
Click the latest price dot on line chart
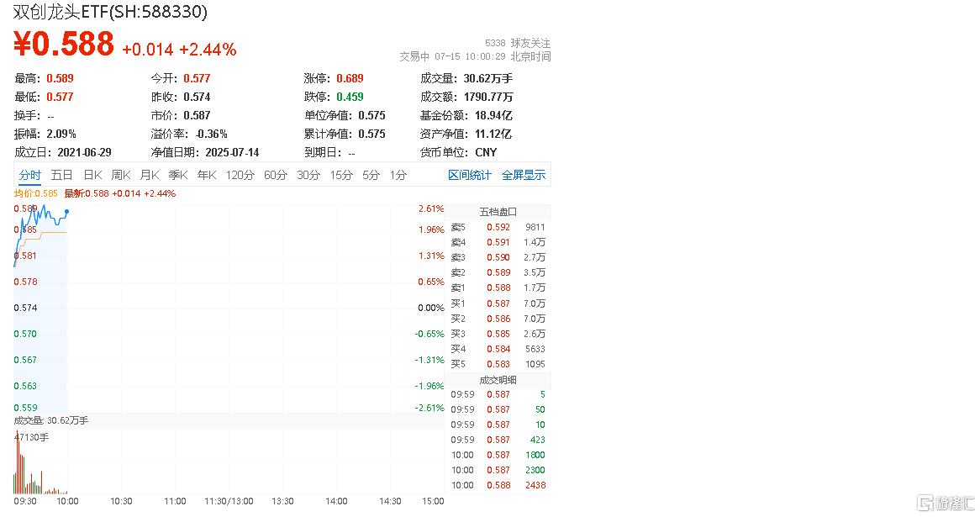pyautogui.click(x=67, y=212)
